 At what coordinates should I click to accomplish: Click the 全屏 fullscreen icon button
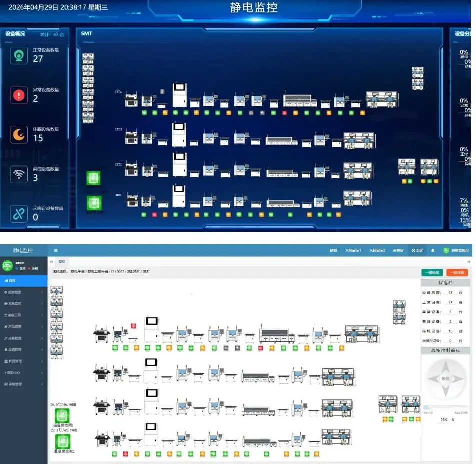coord(417,250)
